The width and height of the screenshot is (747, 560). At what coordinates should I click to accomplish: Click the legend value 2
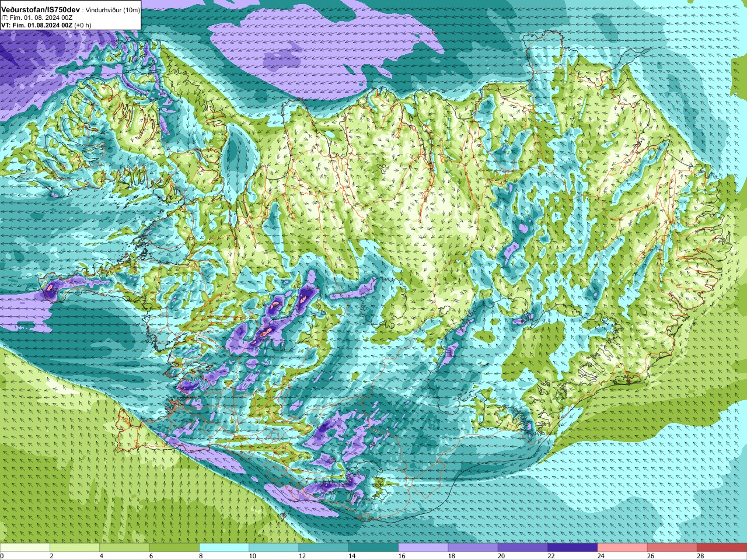(51, 556)
